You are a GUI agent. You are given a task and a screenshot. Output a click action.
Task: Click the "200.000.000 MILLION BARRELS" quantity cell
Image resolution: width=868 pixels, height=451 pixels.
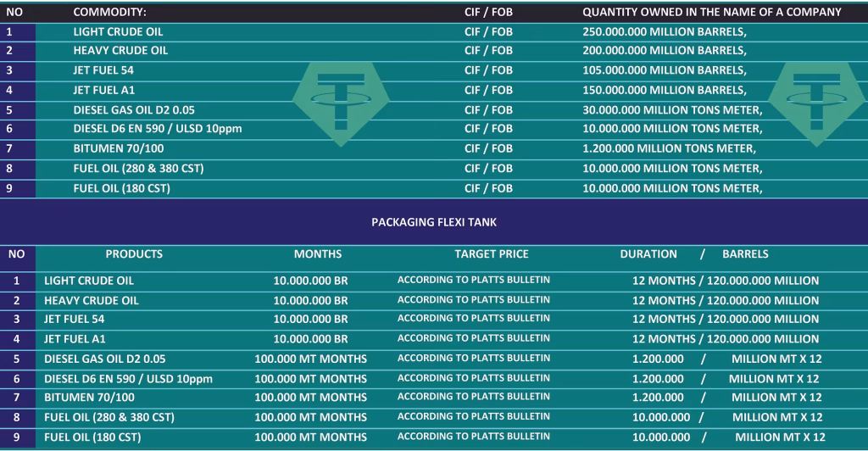(x=665, y=51)
